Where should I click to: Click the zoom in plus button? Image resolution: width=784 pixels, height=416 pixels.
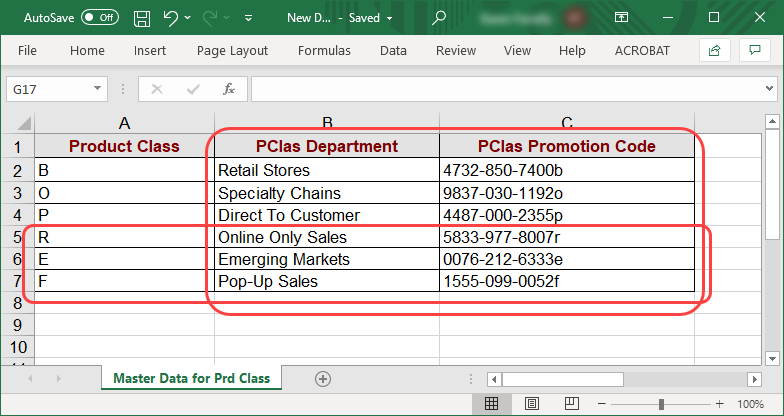click(719, 404)
